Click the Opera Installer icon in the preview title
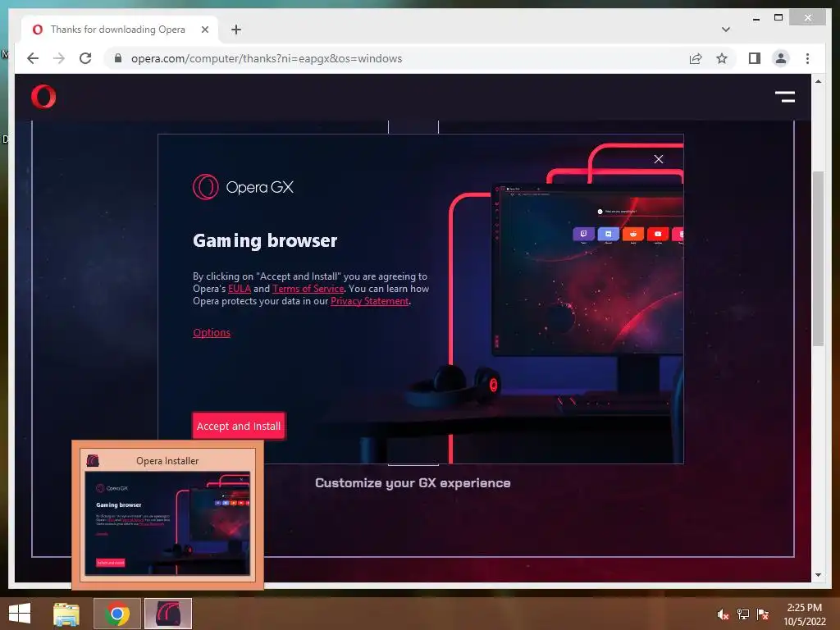 (93, 460)
